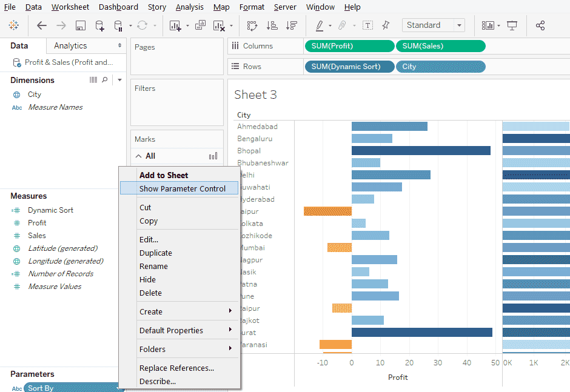Screen dimensions: 570x392
Task: Expand the Create submenu arrow
Action: coord(230,311)
